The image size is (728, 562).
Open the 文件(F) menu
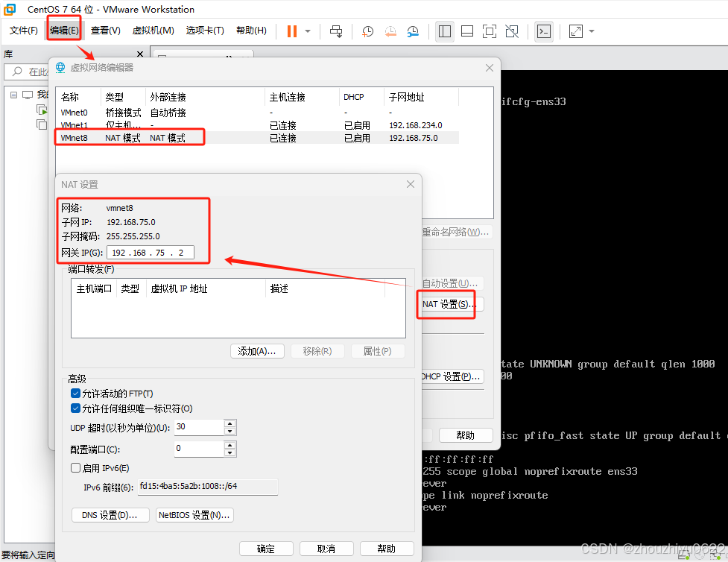pos(23,31)
